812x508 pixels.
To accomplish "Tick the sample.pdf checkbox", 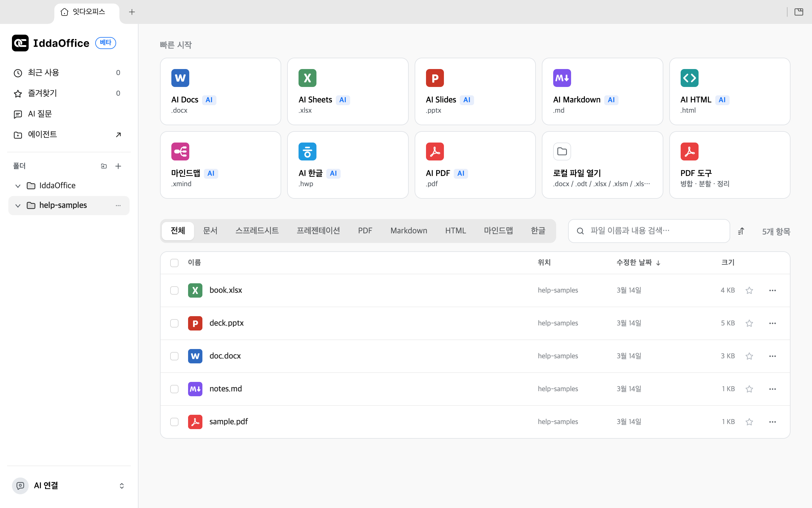I will (174, 422).
